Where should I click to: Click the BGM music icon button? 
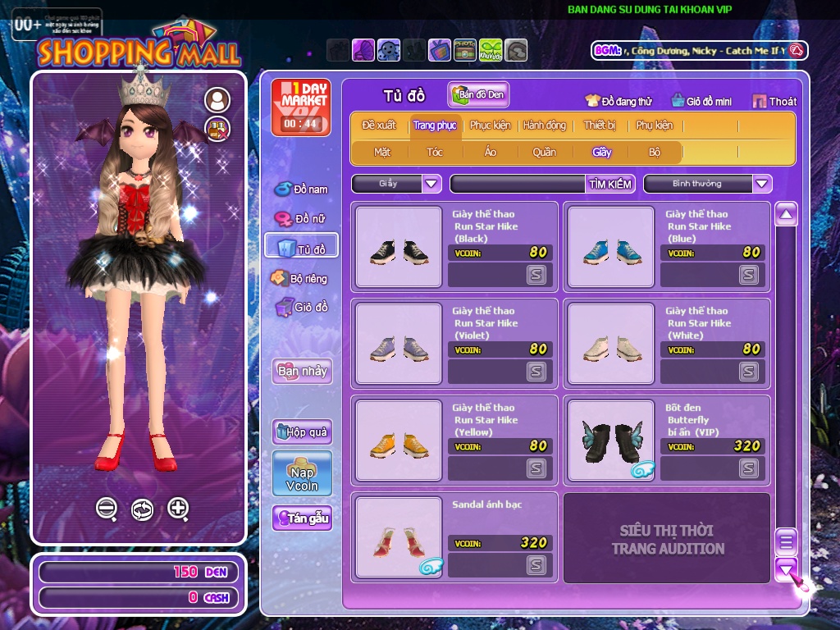coord(795,50)
